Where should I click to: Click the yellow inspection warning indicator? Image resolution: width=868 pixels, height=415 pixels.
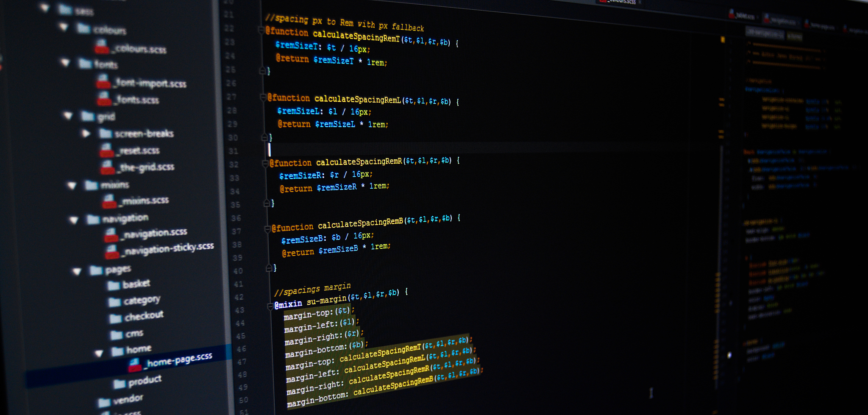pyautogui.click(x=723, y=40)
